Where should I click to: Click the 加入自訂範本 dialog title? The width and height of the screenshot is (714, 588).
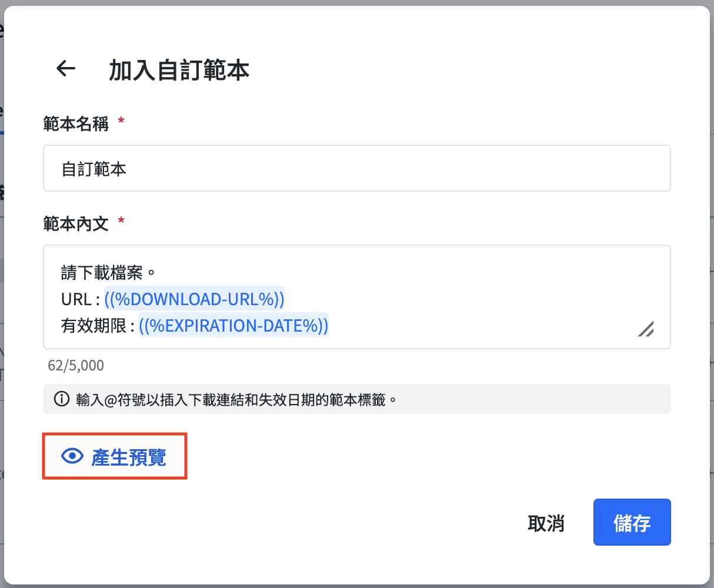click(179, 70)
